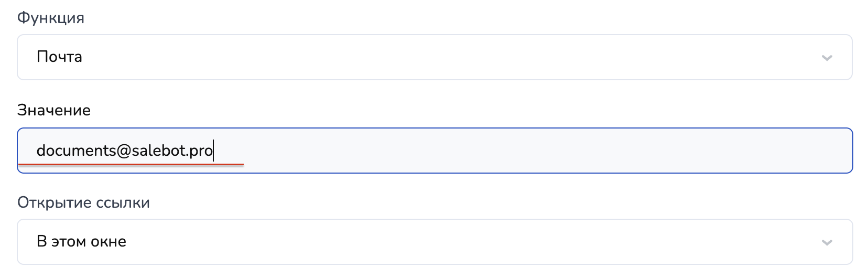This screenshot has height=278, width=868.
Task: Click the red underline beneath the email address
Action: 131,165
